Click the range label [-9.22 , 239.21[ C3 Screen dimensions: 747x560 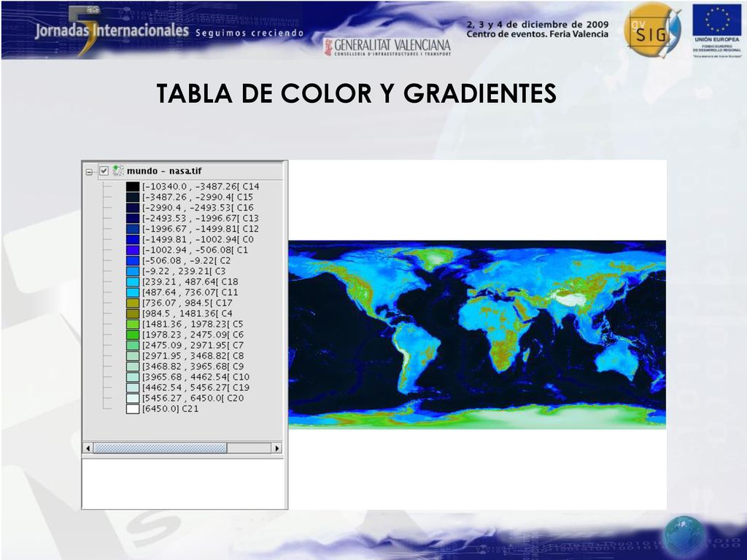[x=184, y=271]
